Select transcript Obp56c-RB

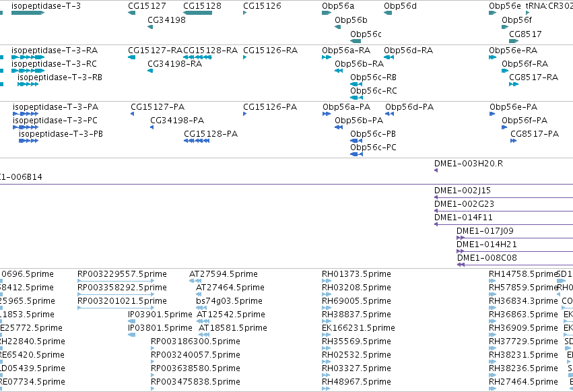pyautogui.click(x=374, y=77)
